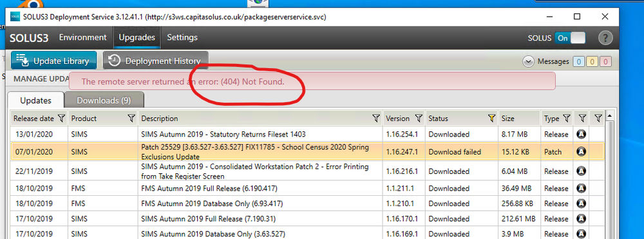Image resolution: width=644 pixels, height=239 pixels.
Task: Select FMS Autumn 2019 Full Release (6.190.417)
Action: (x=209, y=189)
